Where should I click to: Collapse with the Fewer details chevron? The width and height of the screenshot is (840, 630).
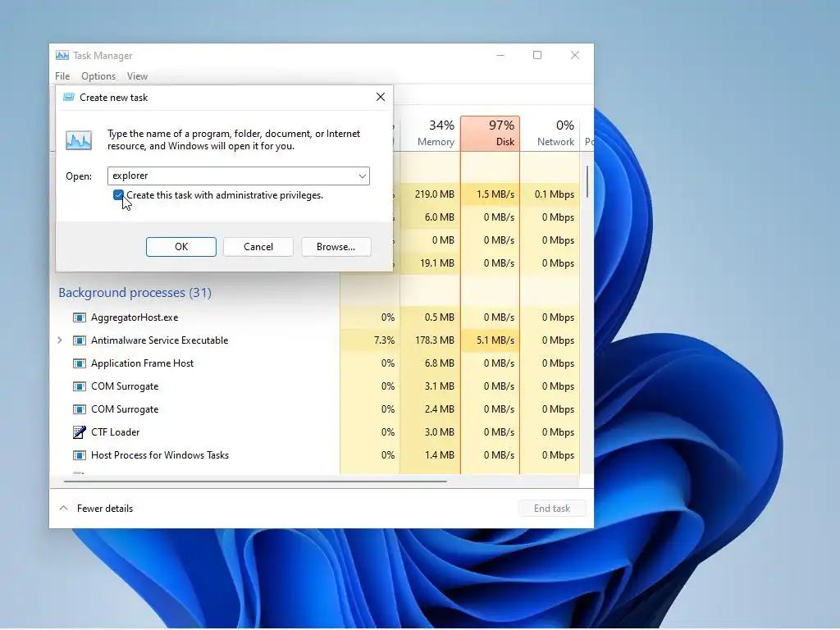click(x=63, y=508)
